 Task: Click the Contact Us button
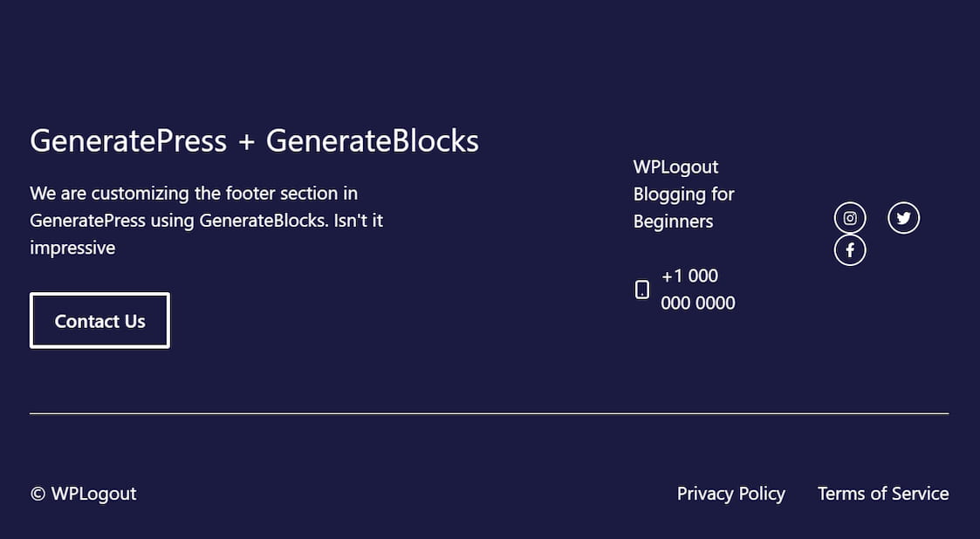tap(99, 320)
